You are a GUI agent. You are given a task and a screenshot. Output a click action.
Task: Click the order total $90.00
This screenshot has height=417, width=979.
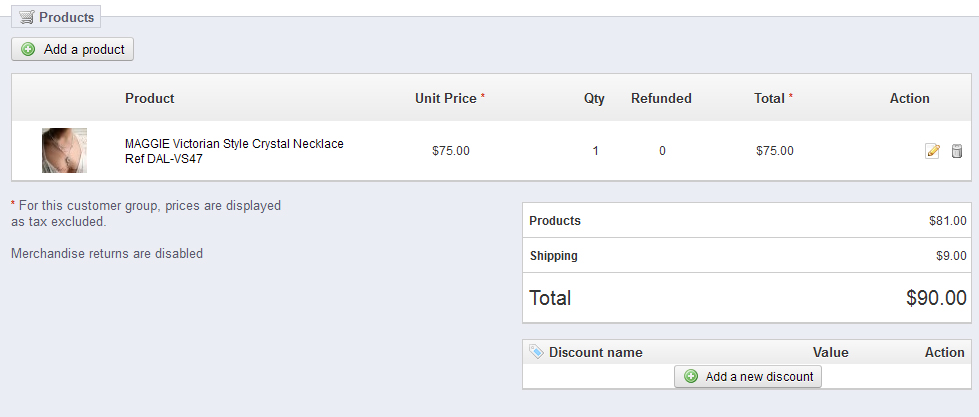936,298
